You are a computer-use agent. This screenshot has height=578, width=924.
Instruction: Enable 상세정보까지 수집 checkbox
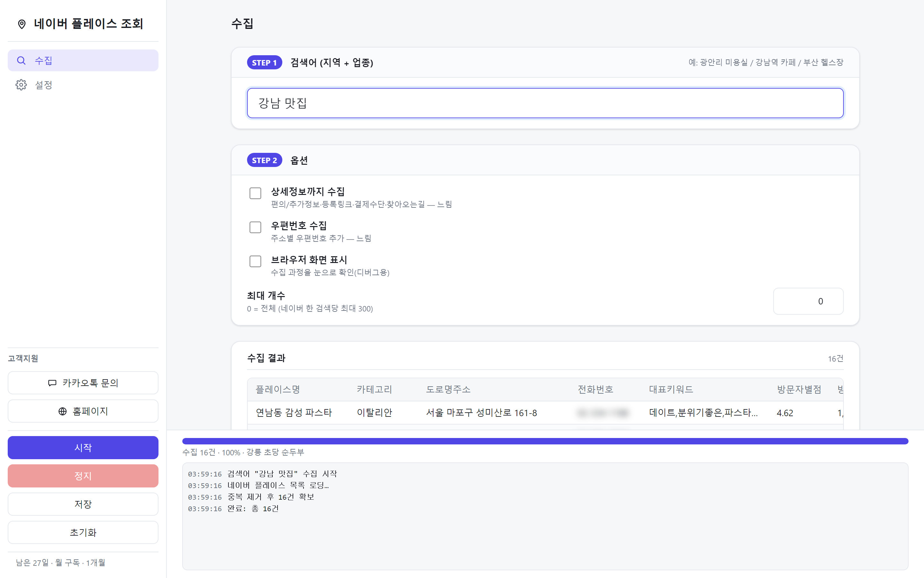click(255, 193)
